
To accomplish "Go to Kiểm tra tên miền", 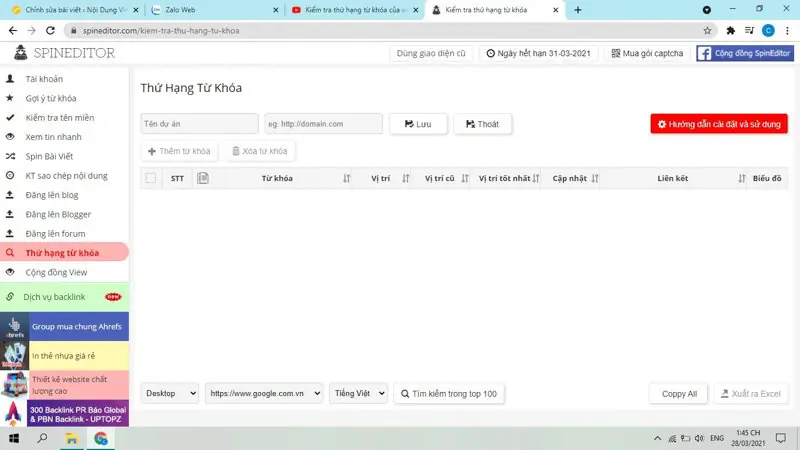I will (x=60, y=118).
